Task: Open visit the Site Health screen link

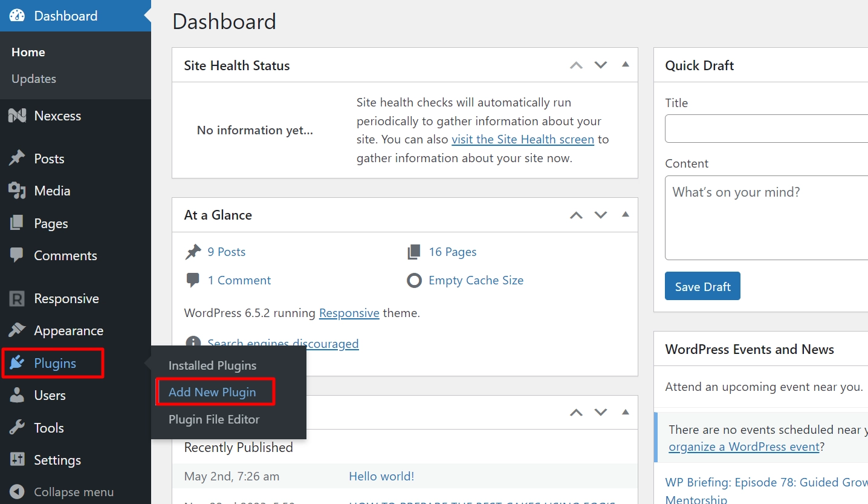Action: (x=523, y=139)
